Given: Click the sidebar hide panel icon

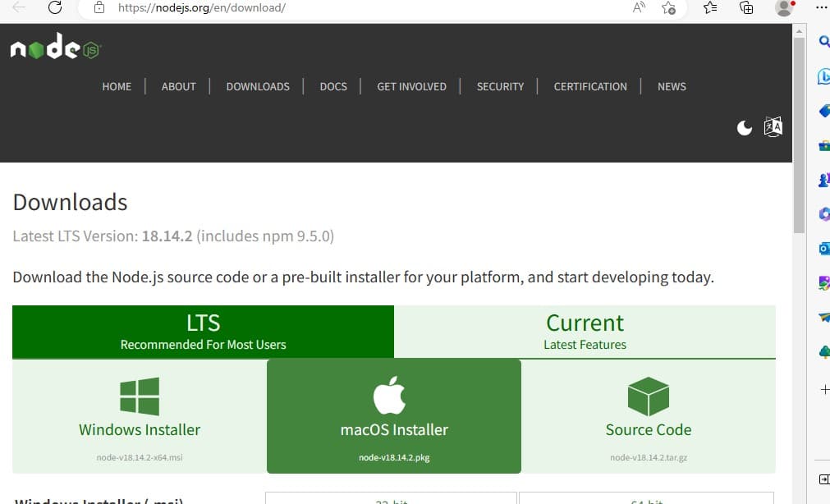Looking at the screenshot, I should point(824,479).
